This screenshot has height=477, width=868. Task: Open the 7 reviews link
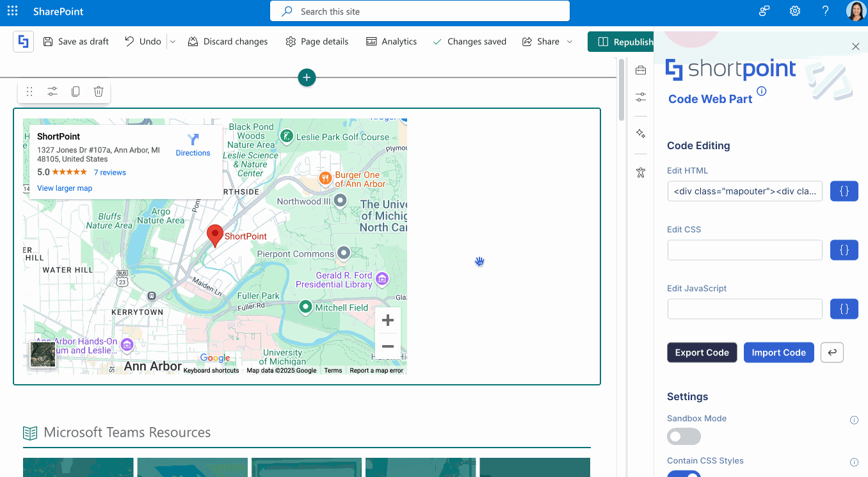[x=110, y=172]
